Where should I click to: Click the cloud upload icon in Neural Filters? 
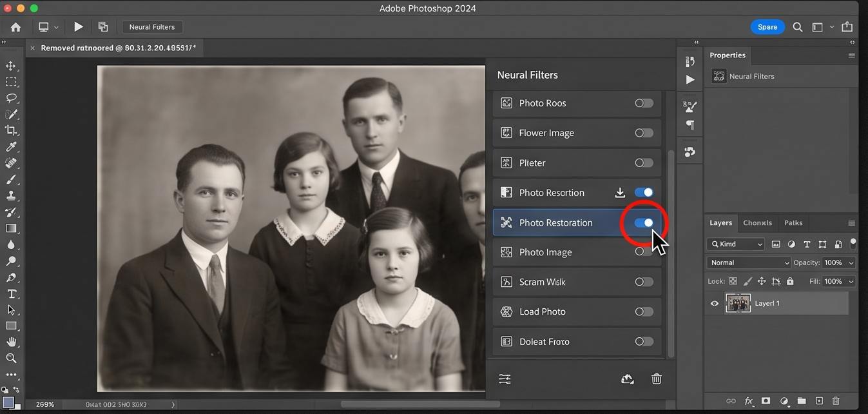(x=627, y=379)
